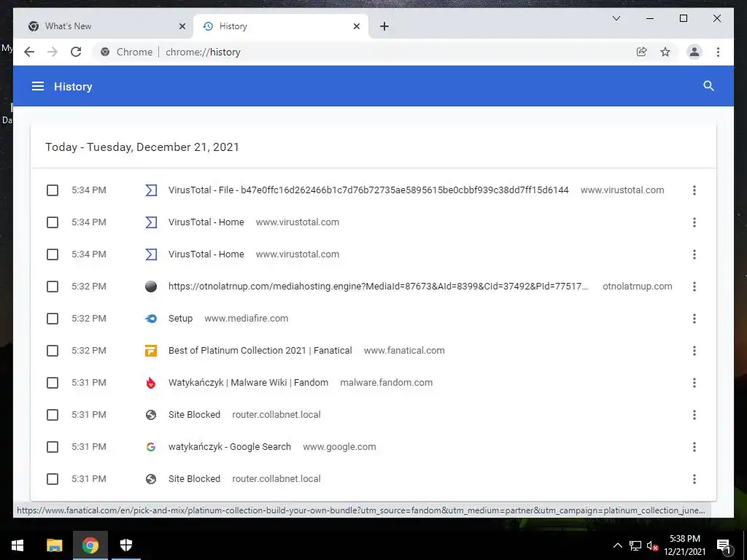
Task: Open actions menu for last Site Blocked entry
Action: [x=694, y=479]
